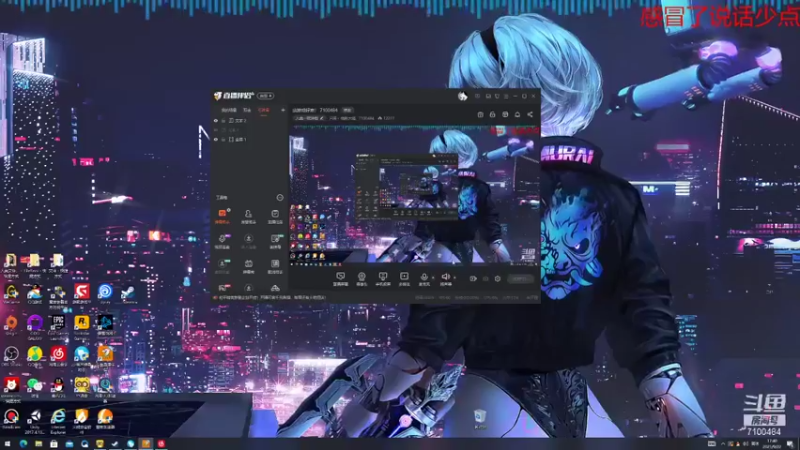Open the GOG Galaxy purple desktop icon

35,326
